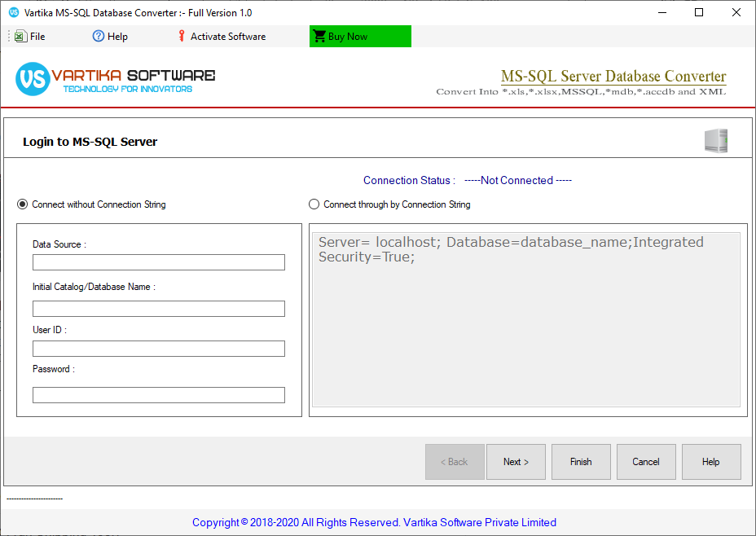
Task: Close the Vartika converter window
Action: tap(736, 12)
